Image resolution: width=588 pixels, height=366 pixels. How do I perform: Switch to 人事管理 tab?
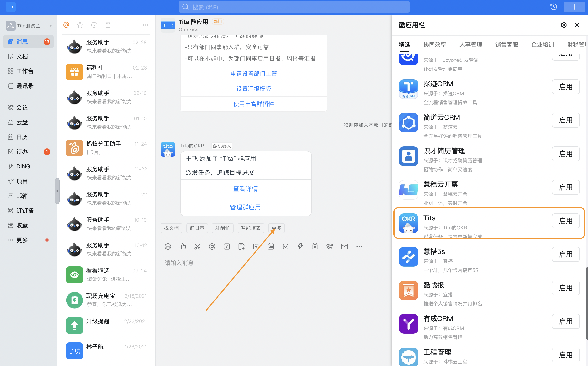[x=471, y=45]
